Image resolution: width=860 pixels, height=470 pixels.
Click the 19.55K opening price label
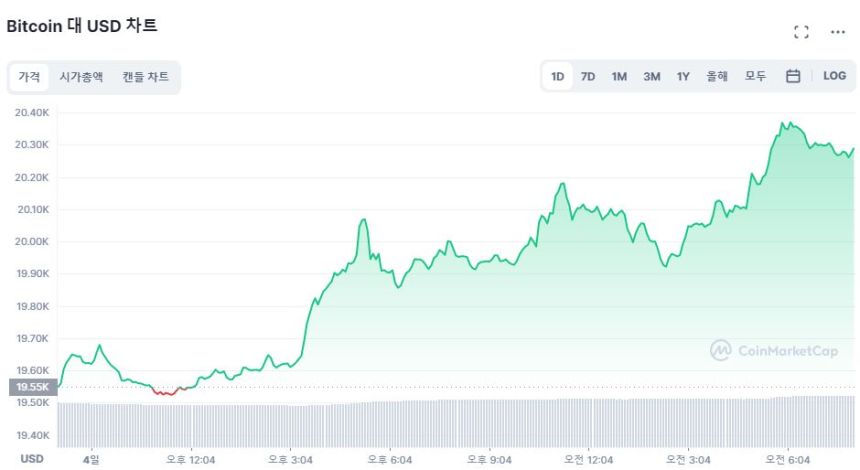click(32, 386)
